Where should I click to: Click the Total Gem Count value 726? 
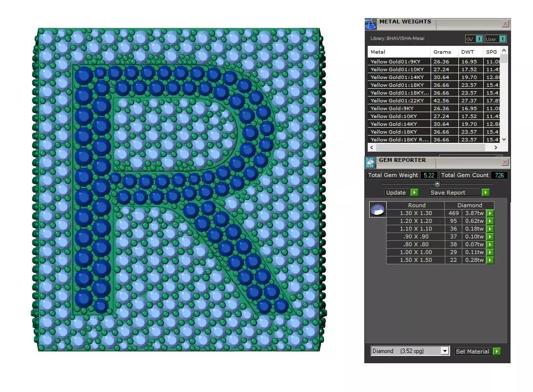pyautogui.click(x=499, y=175)
